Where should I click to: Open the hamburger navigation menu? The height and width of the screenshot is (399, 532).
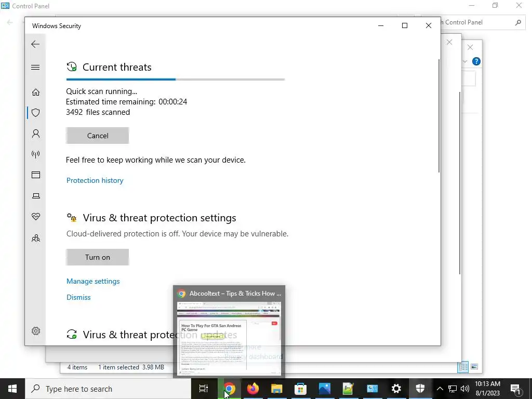(x=35, y=67)
